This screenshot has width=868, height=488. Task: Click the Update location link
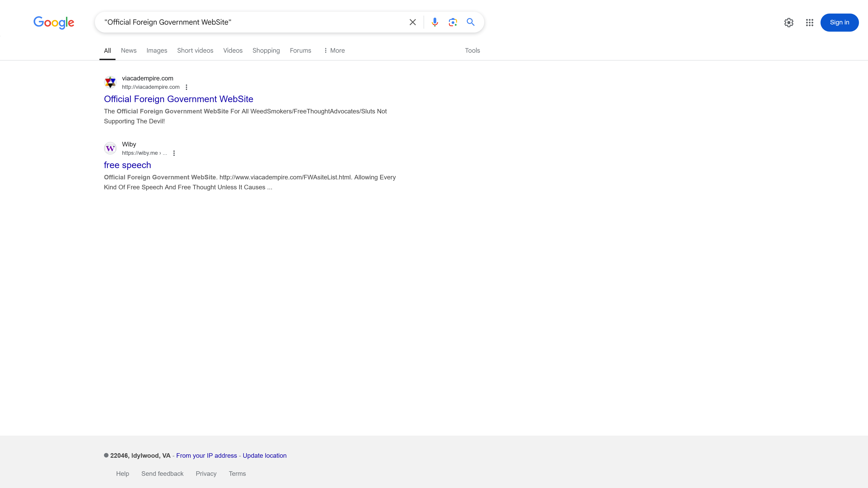[x=264, y=455]
